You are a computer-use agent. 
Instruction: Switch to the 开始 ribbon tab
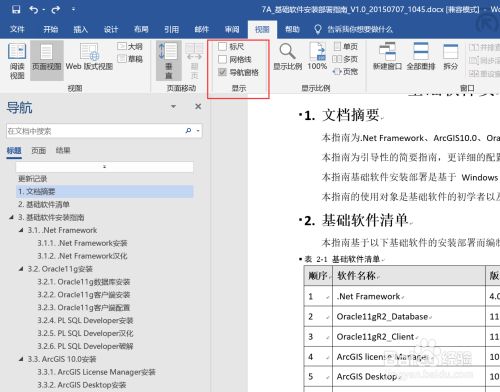click(x=51, y=29)
